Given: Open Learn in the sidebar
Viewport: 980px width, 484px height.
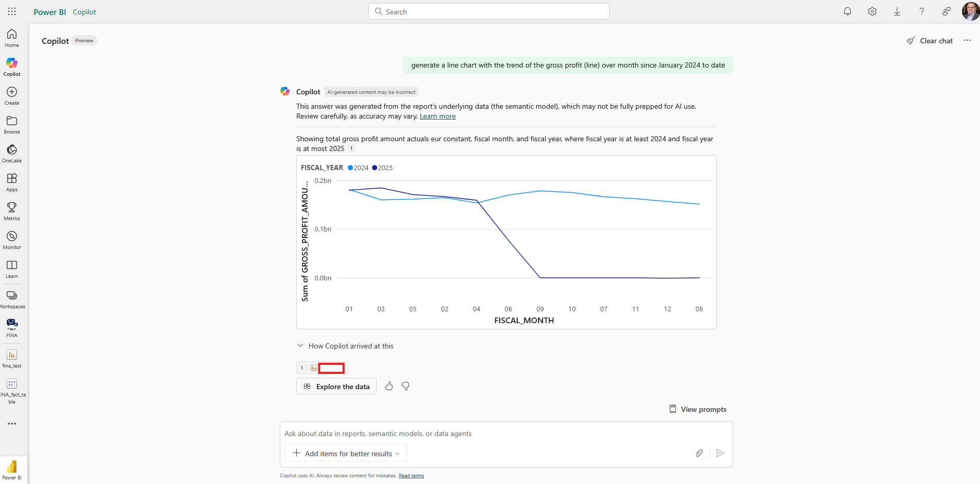Looking at the screenshot, I should (12, 269).
